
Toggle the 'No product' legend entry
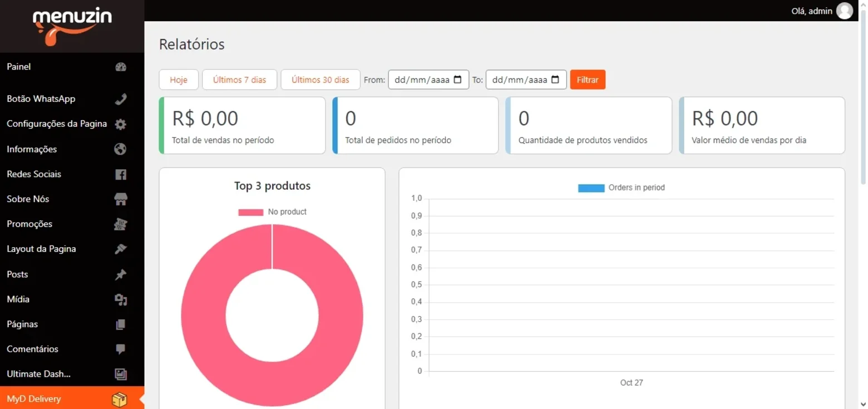tap(272, 212)
